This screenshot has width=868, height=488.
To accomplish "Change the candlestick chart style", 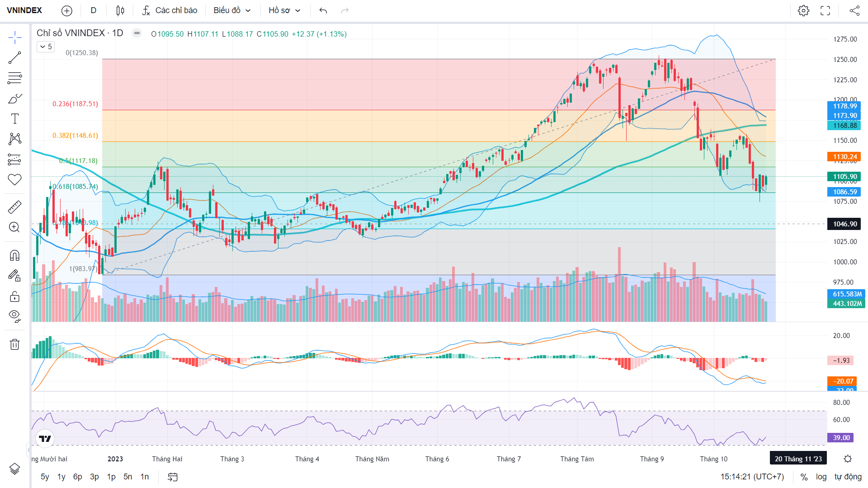I will pos(120,10).
